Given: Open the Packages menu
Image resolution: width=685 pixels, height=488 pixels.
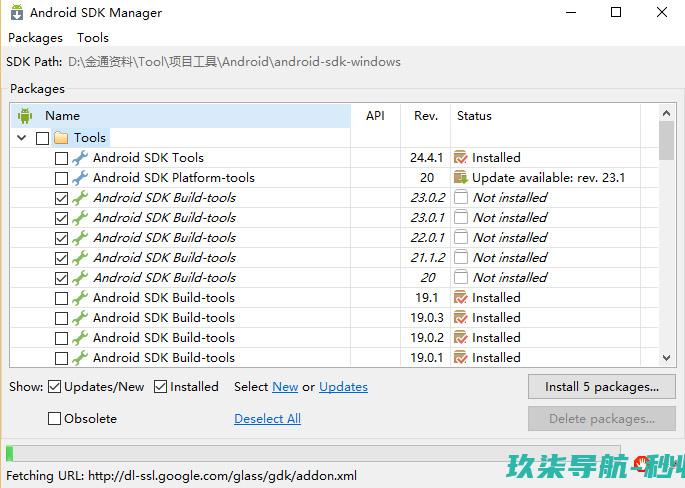Looking at the screenshot, I should 35,38.
